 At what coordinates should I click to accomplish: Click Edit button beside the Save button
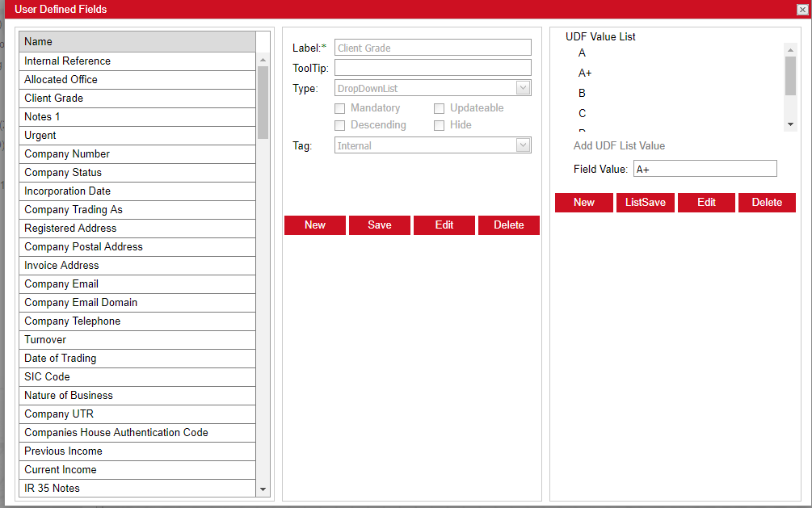tap(444, 225)
